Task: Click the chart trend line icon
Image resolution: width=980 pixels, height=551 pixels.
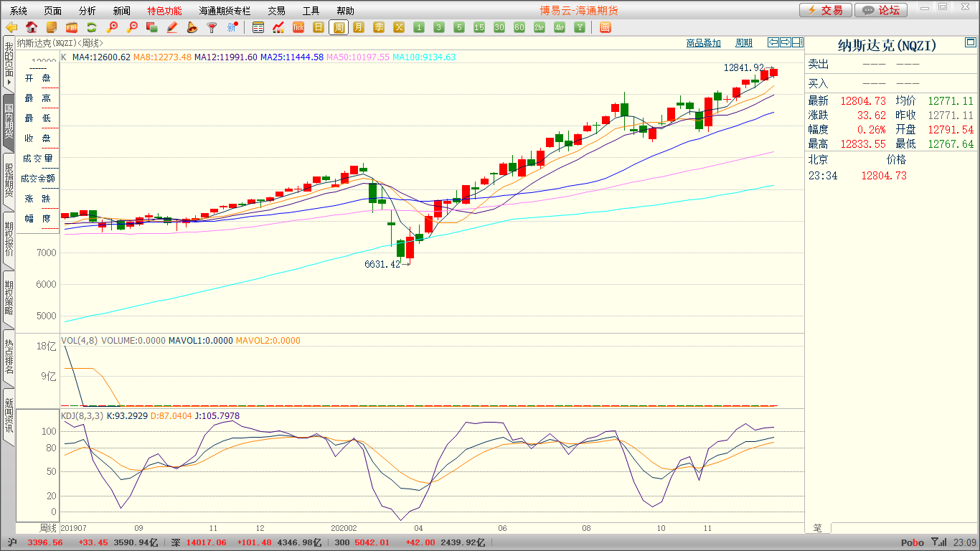Action: click(x=278, y=27)
